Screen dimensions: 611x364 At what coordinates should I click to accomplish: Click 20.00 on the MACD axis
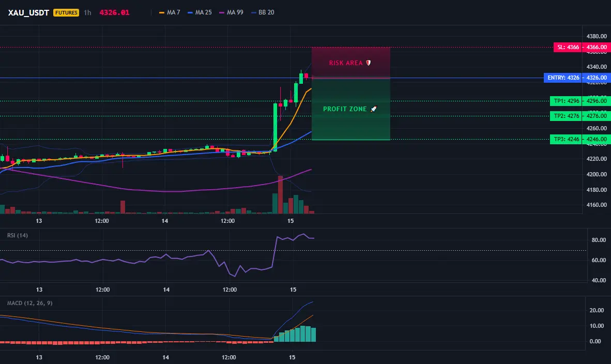[x=597, y=310]
